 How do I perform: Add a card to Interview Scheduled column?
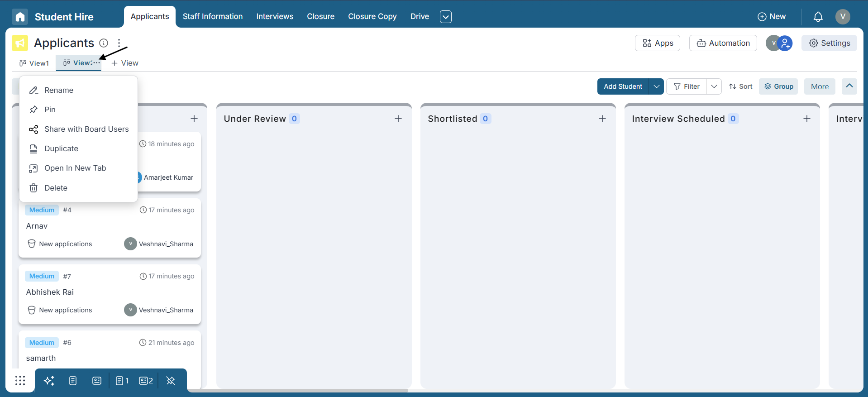(807, 119)
